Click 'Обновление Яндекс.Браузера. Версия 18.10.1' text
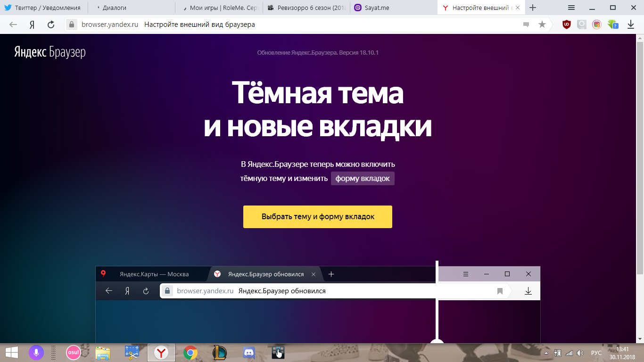This screenshot has height=362, width=644. pyautogui.click(x=318, y=52)
